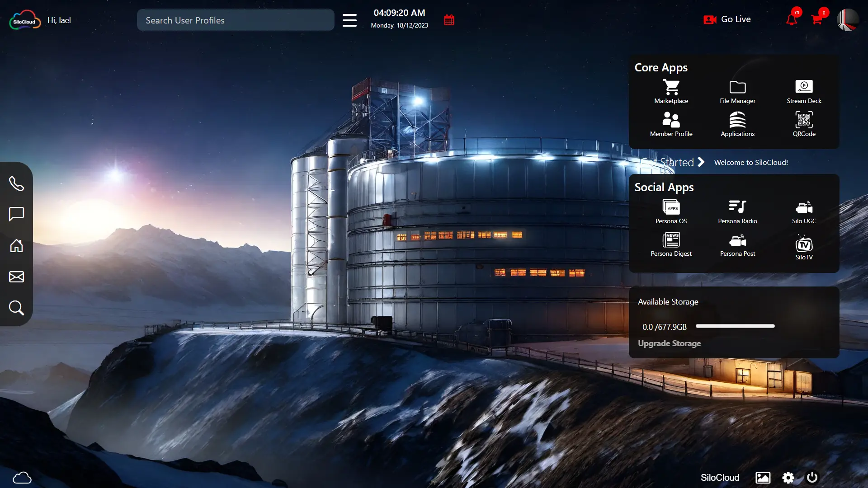Open the mail icon in the sidebar

[16, 277]
